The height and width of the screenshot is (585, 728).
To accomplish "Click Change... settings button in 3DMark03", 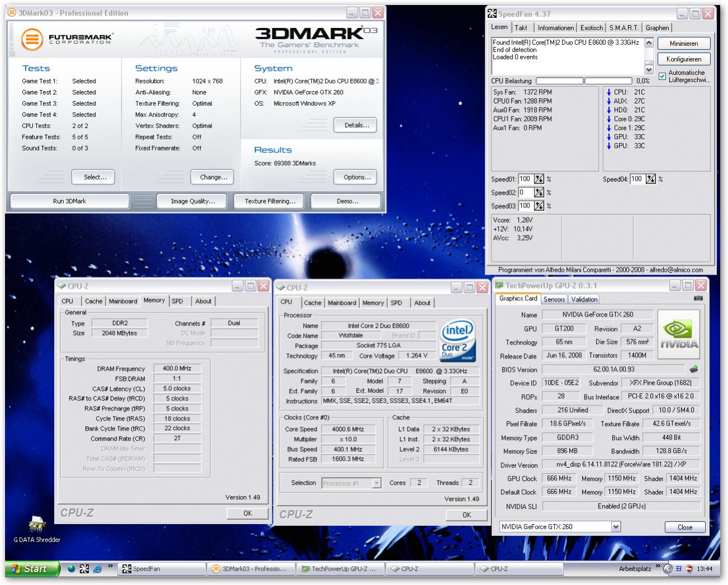I will click(214, 177).
